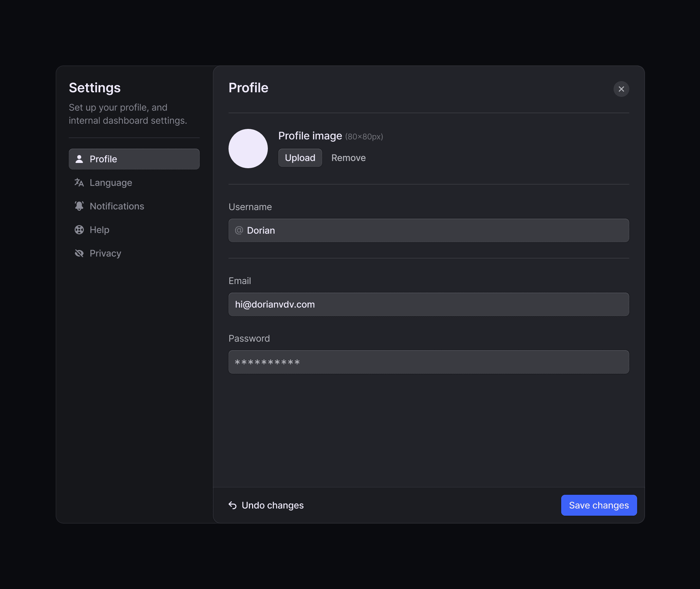700x589 pixels.
Task: Switch to the Notifications section
Action: [x=117, y=206]
